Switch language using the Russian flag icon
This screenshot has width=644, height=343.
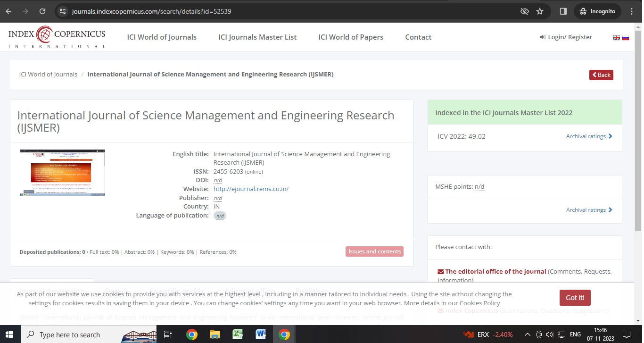point(626,38)
